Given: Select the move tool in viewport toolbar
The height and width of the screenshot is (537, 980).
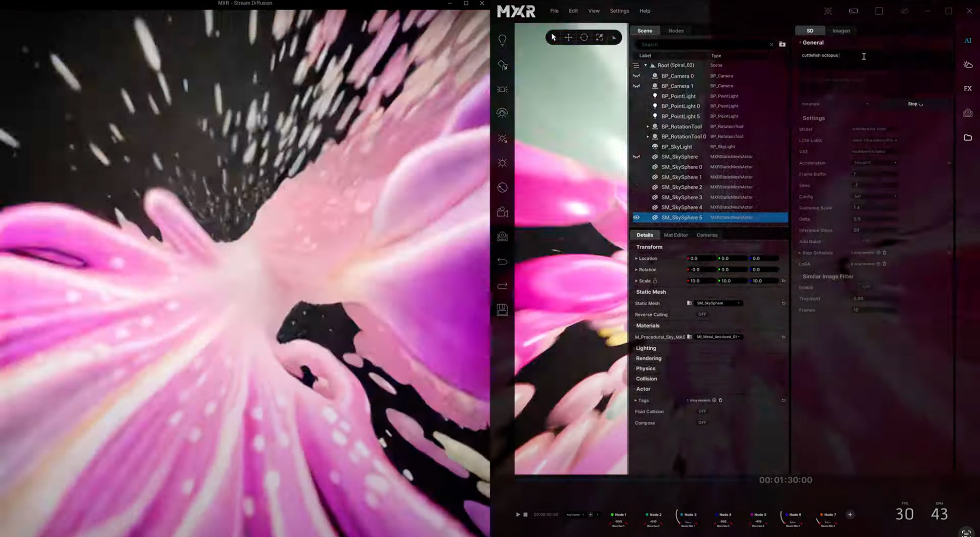Looking at the screenshot, I should [x=568, y=37].
